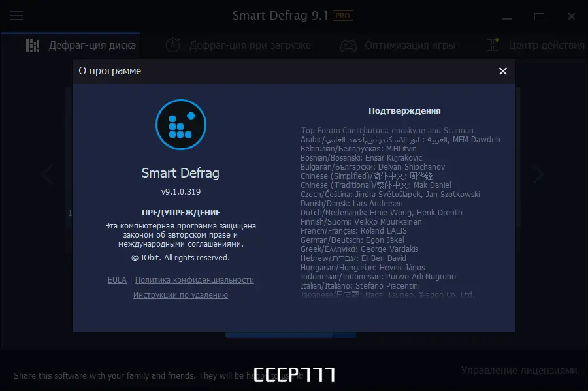Open Политика конфиденциальности link

pyautogui.click(x=194, y=280)
